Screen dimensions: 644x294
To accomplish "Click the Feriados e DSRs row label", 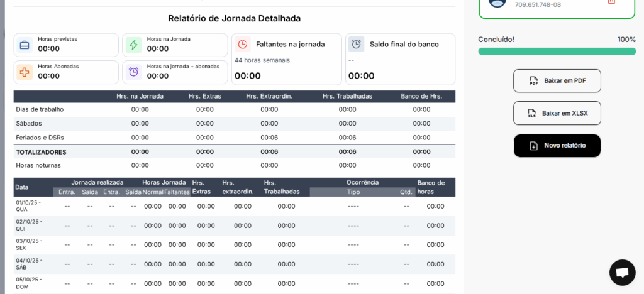I will (x=40, y=138).
